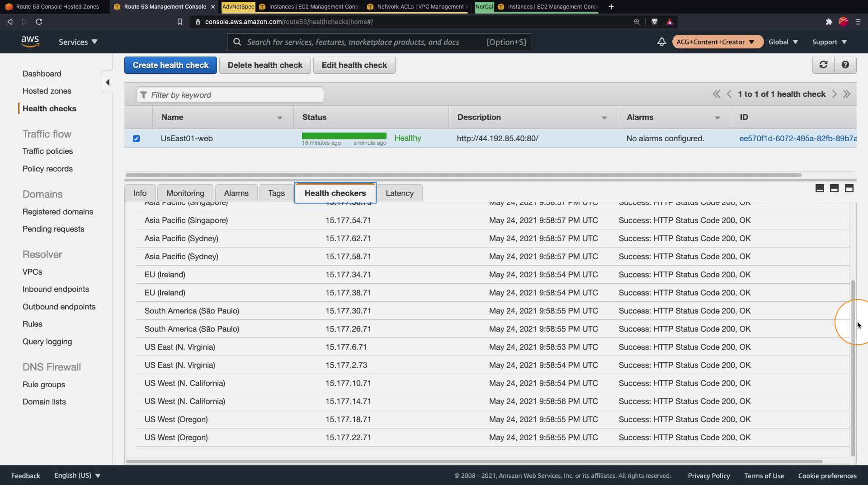Click the browser forward arrow
This screenshot has height=485, width=868.
pyautogui.click(x=24, y=22)
